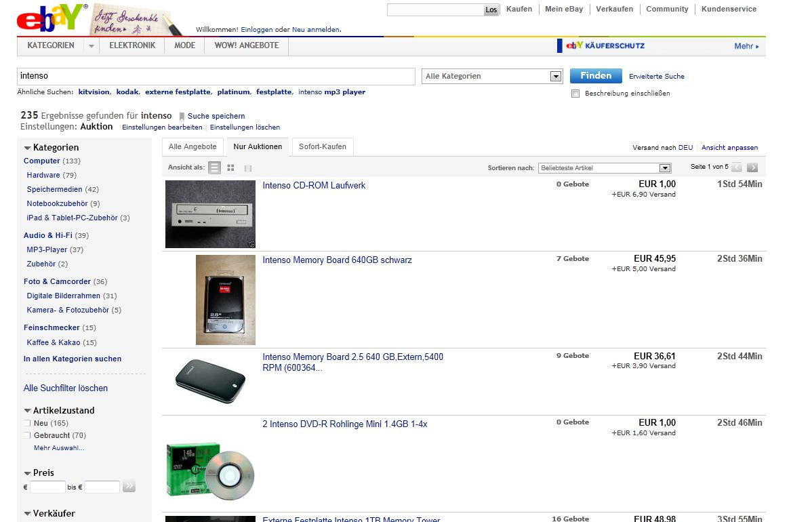Switch to gallery grid view icon
The height and width of the screenshot is (522, 812).
231,168
